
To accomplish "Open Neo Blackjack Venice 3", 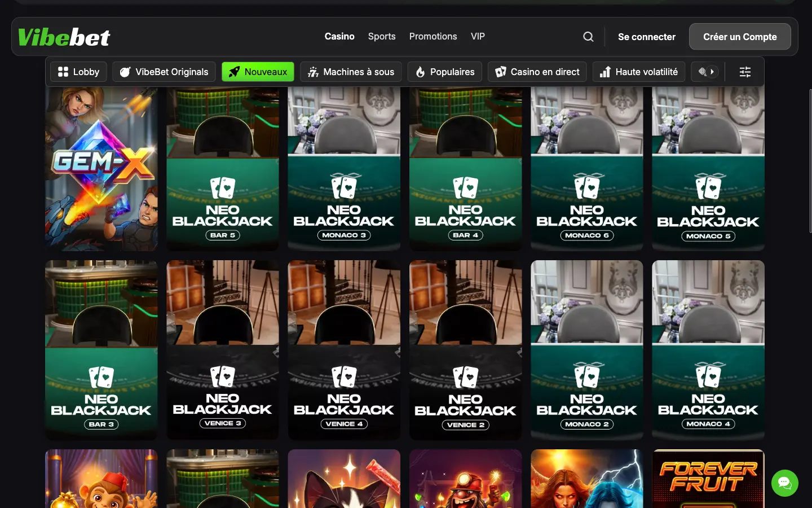I will pos(223,350).
